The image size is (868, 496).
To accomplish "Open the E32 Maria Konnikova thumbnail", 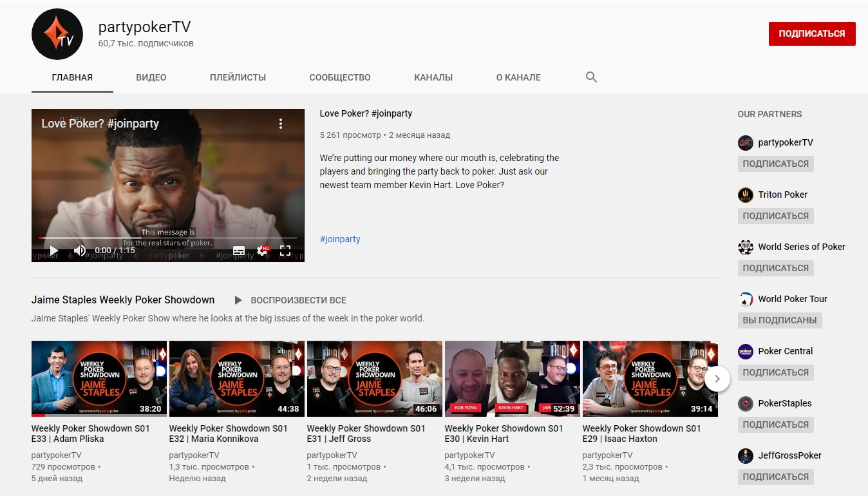I will pyautogui.click(x=237, y=379).
